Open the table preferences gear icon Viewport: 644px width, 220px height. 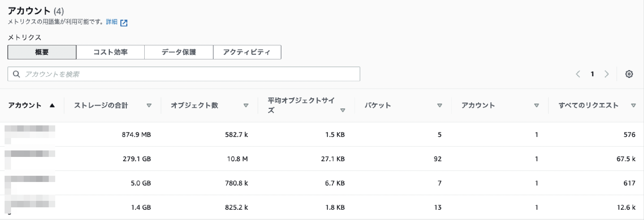(629, 74)
